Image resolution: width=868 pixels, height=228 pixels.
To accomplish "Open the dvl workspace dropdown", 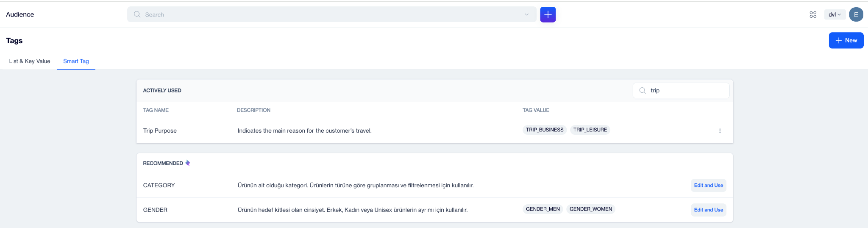I will pos(834,14).
